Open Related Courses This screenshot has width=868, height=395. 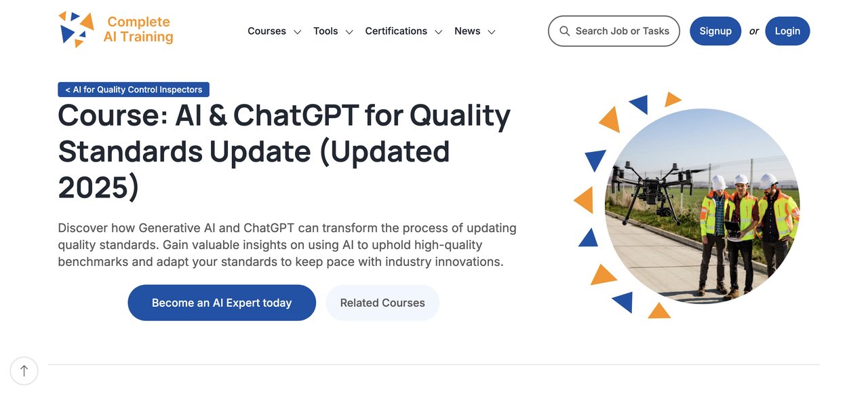tap(382, 303)
